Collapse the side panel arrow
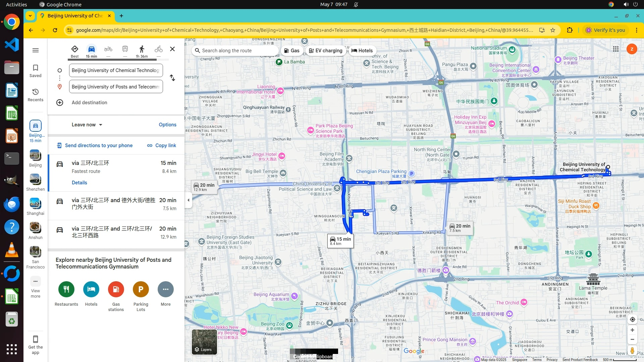The width and height of the screenshot is (644, 362). pos(188,200)
